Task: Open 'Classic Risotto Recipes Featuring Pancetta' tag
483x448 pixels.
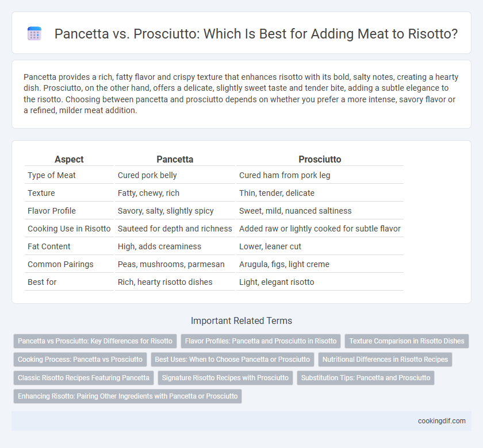Action: tap(83, 378)
